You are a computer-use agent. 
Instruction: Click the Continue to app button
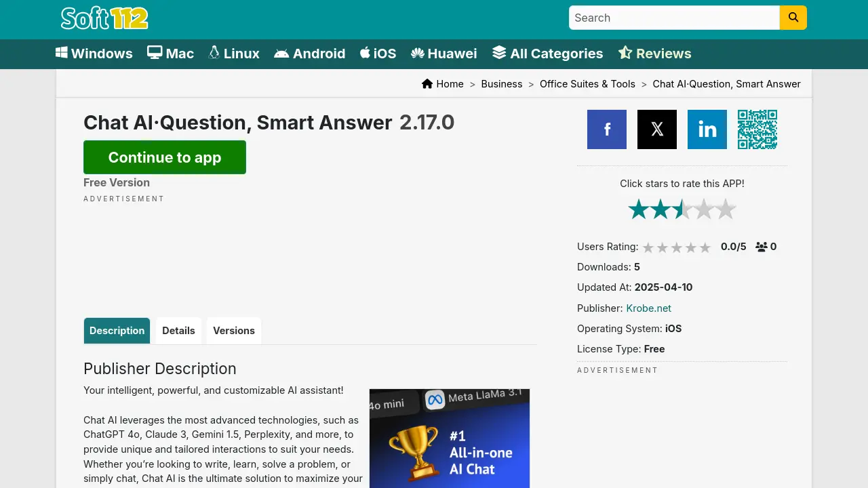click(x=165, y=157)
